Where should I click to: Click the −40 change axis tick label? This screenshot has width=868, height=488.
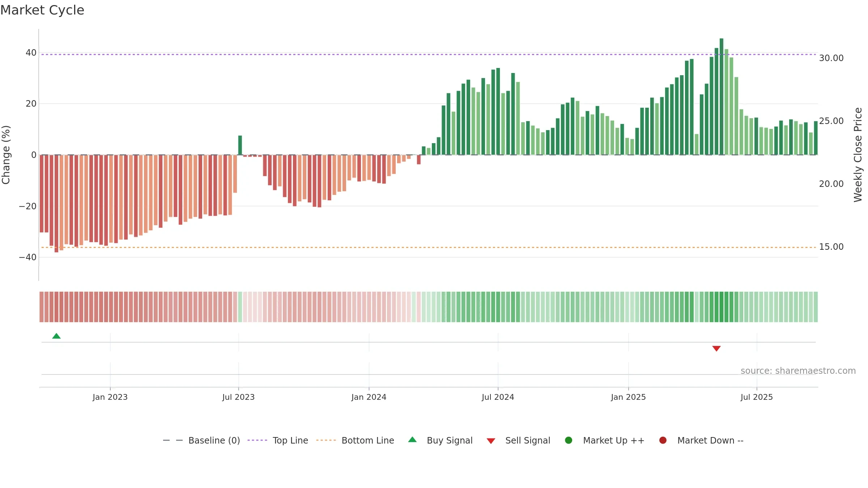pos(27,257)
